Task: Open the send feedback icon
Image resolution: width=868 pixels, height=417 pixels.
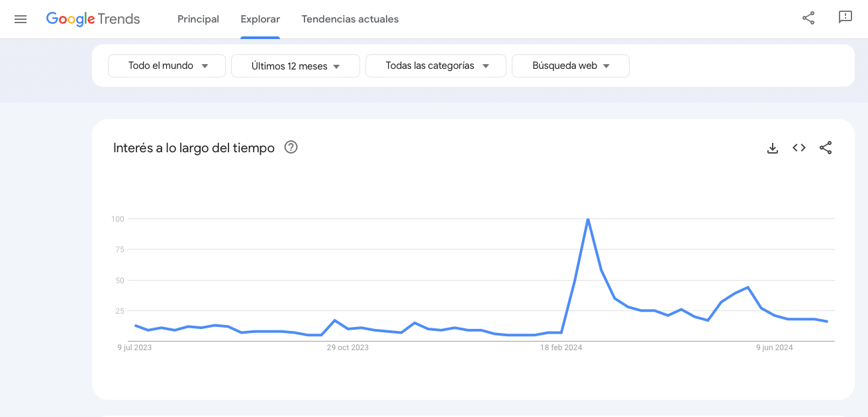Action: 845,18
